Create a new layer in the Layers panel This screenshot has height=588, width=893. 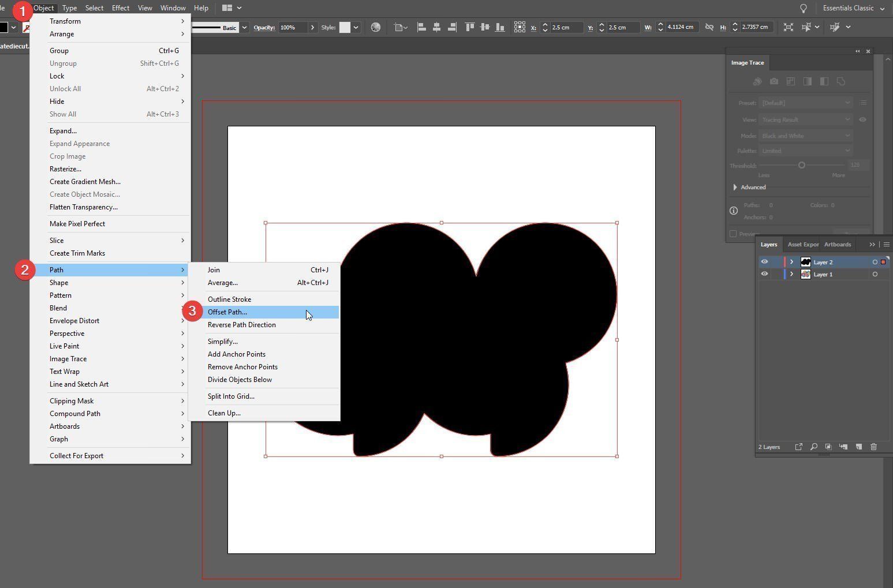click(859, 447)
